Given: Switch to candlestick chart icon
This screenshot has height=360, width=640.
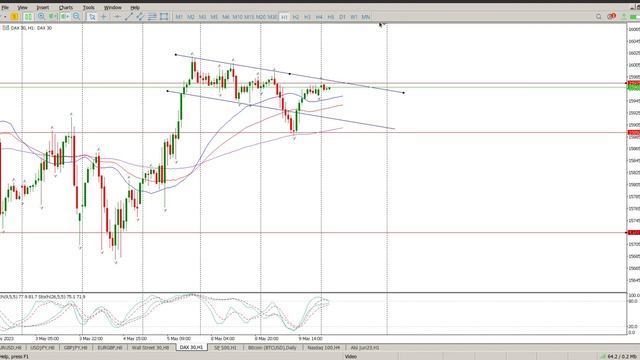Looking at the screenshot, I should [x=28, y=17].
